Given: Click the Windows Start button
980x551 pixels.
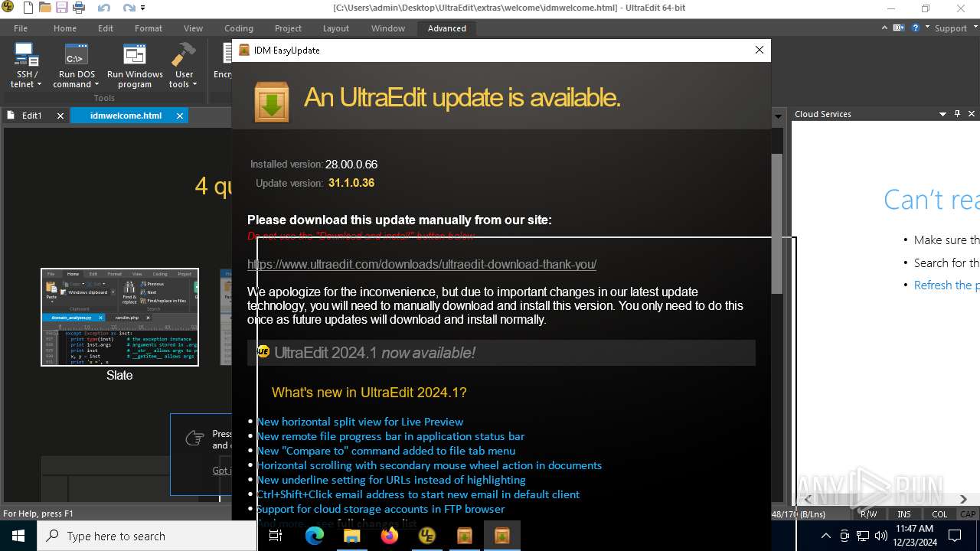Looking at the screenshot, I should (x=18, y=536).
